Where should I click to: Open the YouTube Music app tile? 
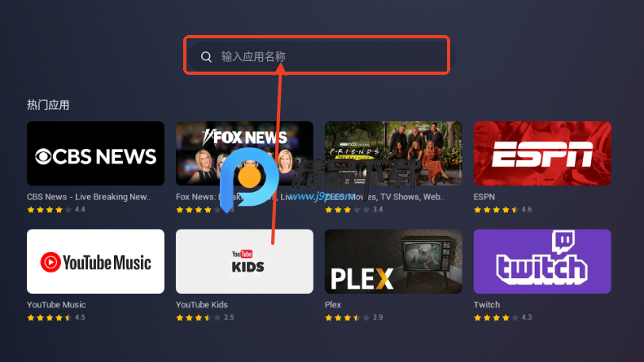[x=96, y=261]
